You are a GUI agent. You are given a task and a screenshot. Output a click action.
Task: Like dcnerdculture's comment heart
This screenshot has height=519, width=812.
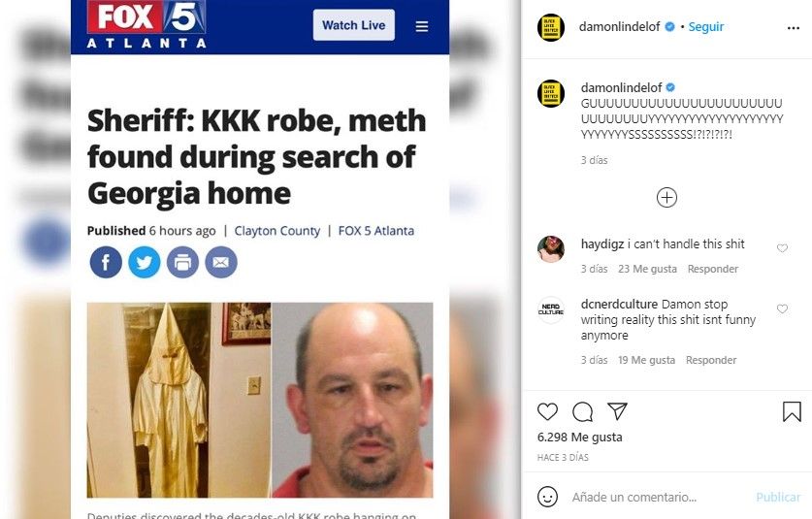tap(782, 308)
